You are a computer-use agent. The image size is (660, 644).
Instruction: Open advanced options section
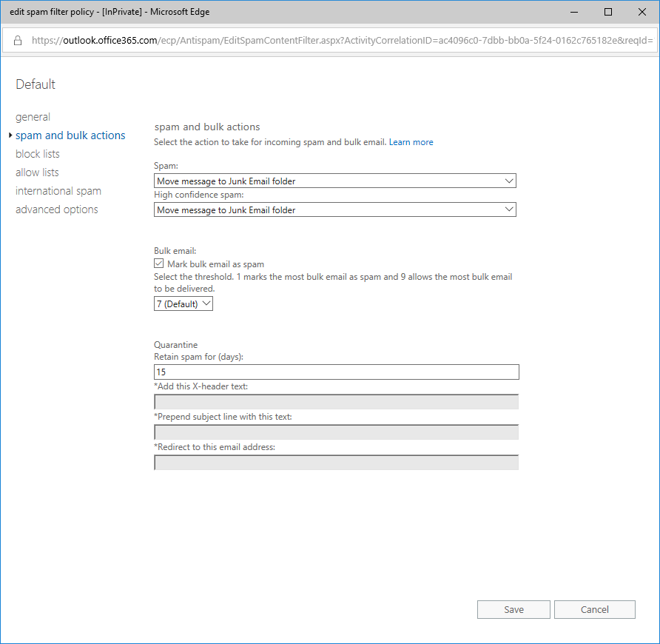pyautogui.click(x=57, y=209)
